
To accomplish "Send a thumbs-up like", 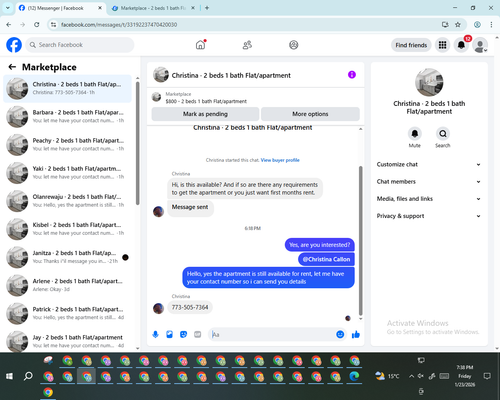I will tap(356, 334).
